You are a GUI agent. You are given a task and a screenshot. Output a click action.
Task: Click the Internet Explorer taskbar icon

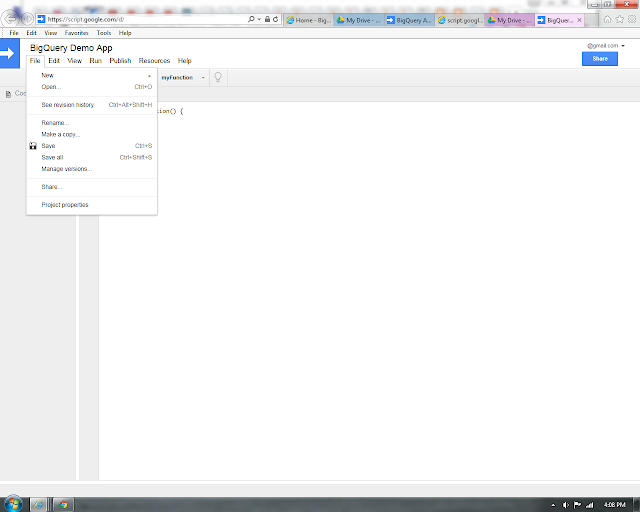[x=38, y=505]
